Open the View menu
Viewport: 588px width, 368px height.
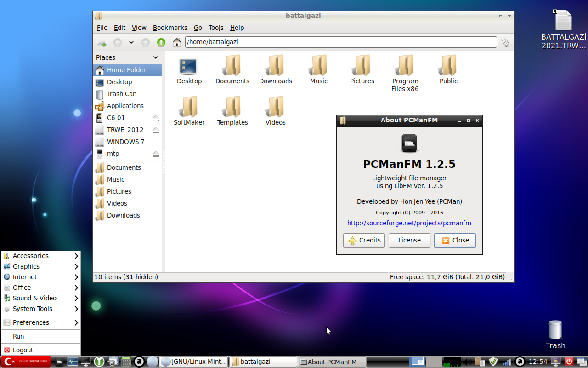(x=139, y=28)
